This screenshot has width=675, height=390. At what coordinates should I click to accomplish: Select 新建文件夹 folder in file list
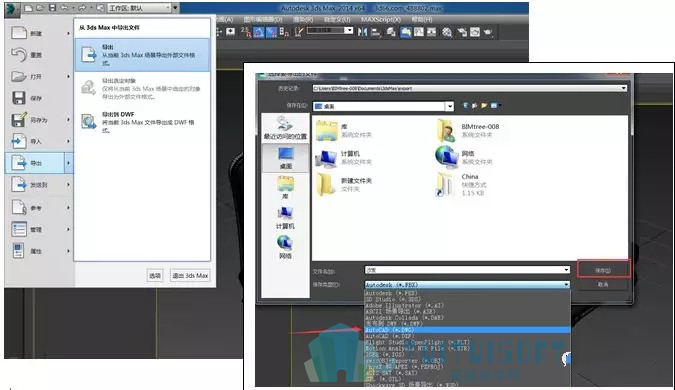344,185
